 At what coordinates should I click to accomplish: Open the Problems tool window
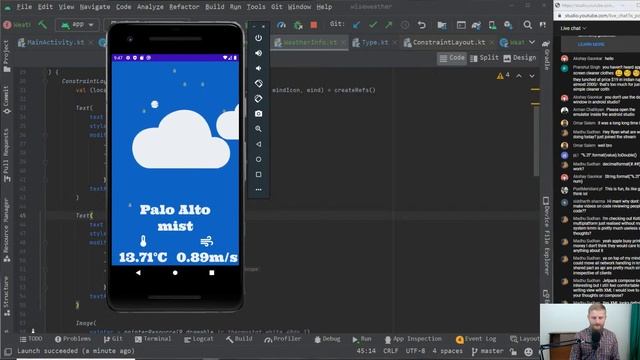pos(73,339)
